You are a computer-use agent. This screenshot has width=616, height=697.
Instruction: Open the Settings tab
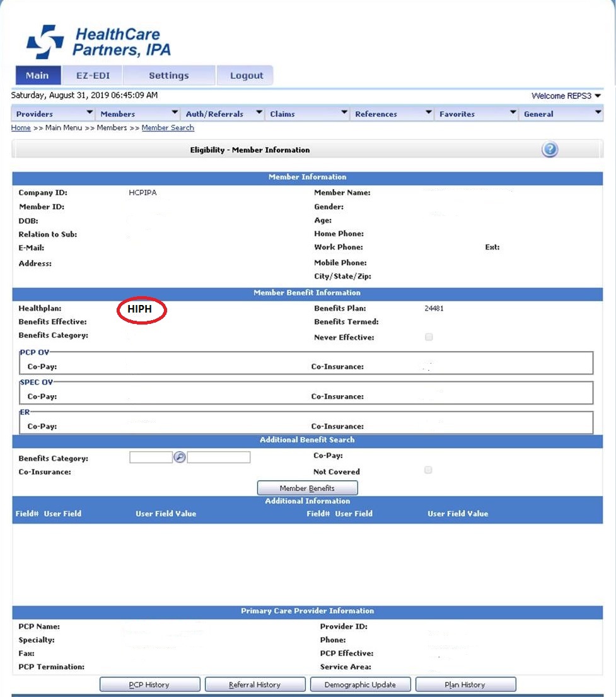(x=168, y=74)
